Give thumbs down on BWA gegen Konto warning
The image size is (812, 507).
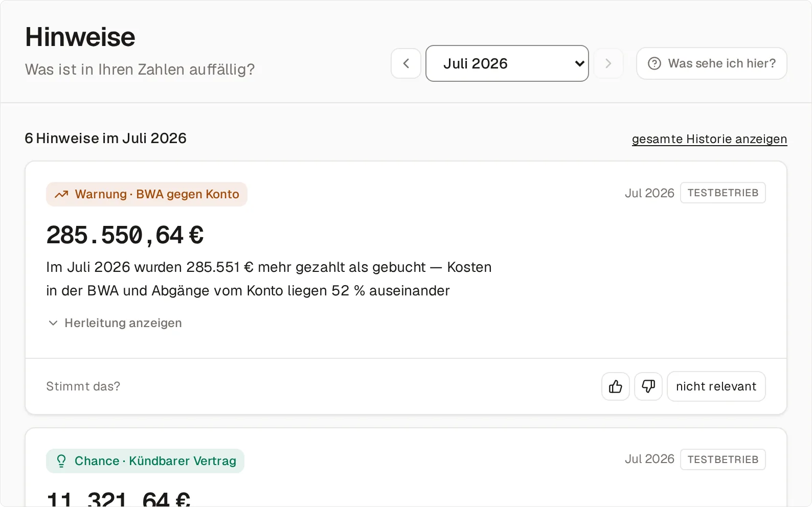pyautogui.click(x=648, y=386)
